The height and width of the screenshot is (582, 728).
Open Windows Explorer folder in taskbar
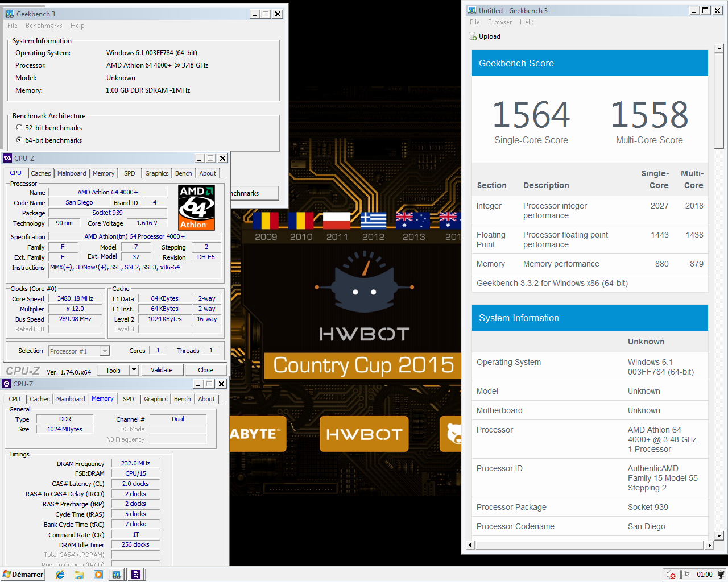[x=79, y=575]
